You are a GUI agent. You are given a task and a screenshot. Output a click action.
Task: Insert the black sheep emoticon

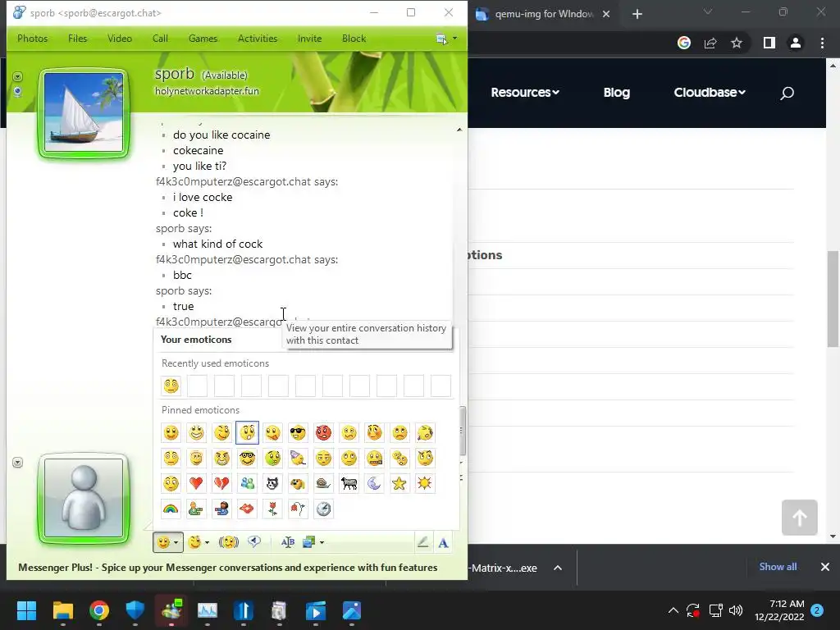[x=349, y=483]
